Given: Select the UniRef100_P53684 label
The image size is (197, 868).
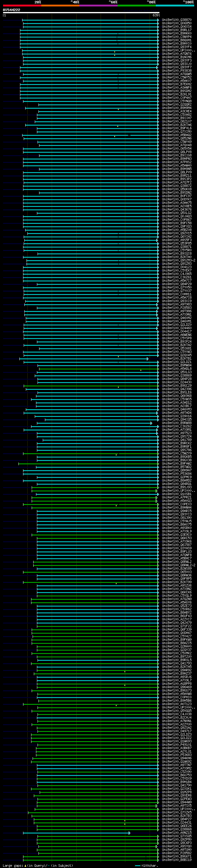Looking at the screenshot, I should click(176, 474).
